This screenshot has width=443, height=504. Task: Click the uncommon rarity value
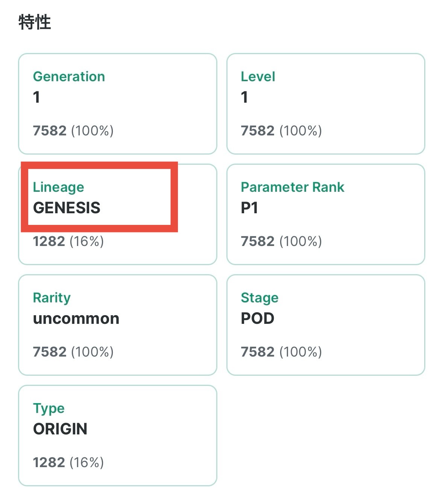[76, 318]
